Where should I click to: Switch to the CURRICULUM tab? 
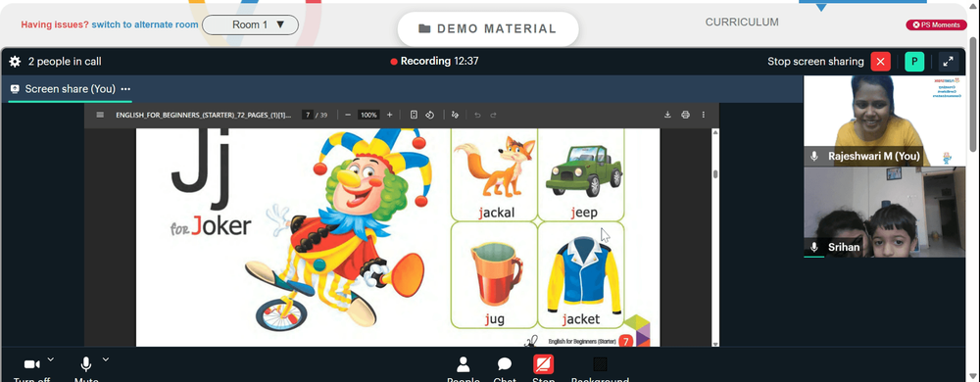coord(742,23)
